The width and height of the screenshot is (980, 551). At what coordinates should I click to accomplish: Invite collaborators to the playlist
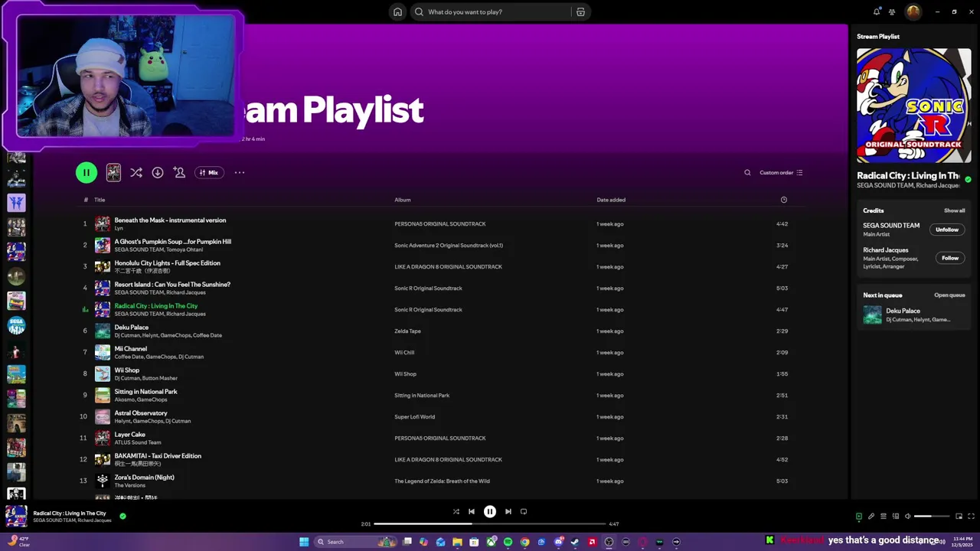tap(179, 173)
